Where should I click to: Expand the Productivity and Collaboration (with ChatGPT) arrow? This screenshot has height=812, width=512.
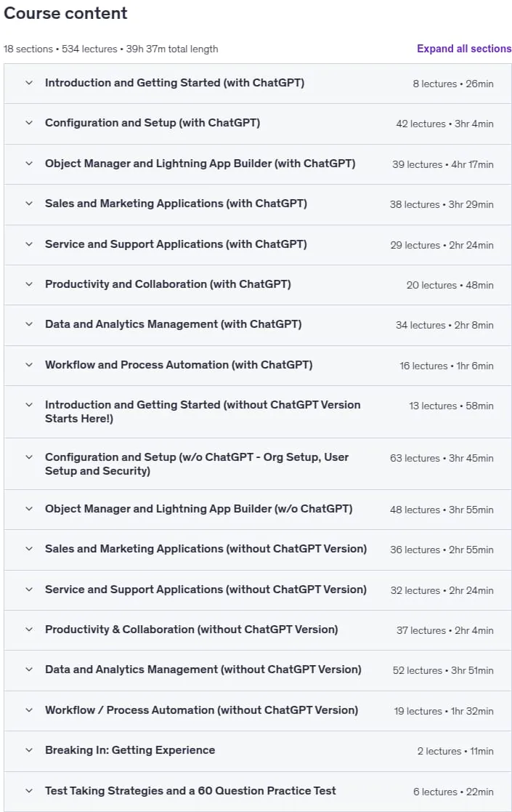30,284
